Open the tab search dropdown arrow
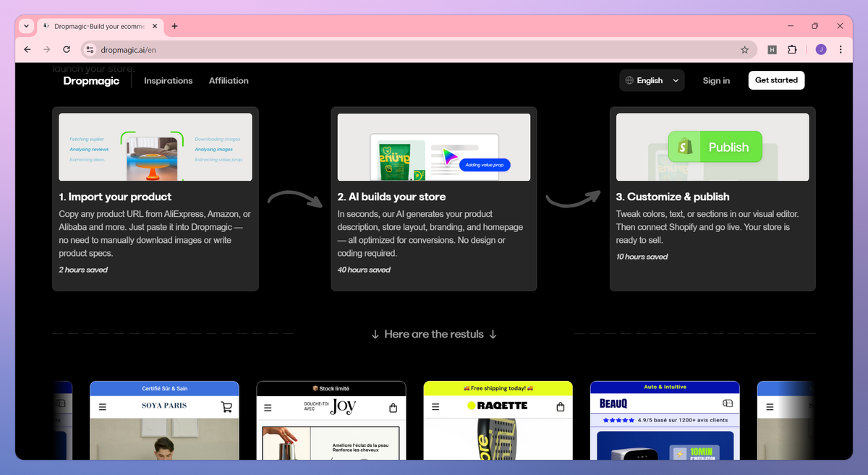Image resolution: width=868 pixels, height=475 pixels. click(26, 26)
